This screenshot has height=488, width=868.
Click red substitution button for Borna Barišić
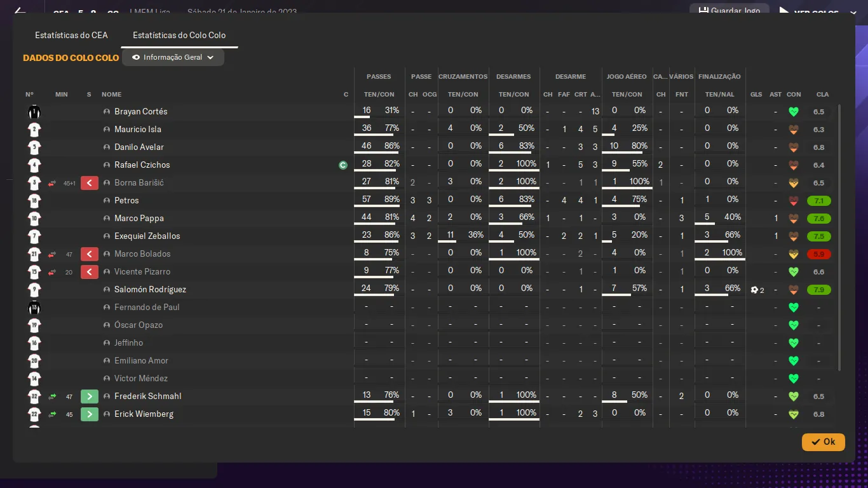click(90, 183)
